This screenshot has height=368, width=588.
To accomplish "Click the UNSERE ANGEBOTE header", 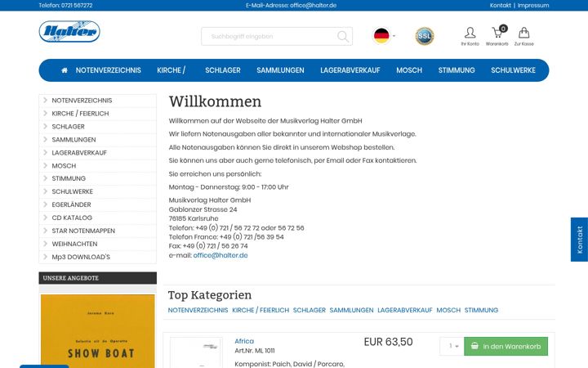I will click(97, 278).
